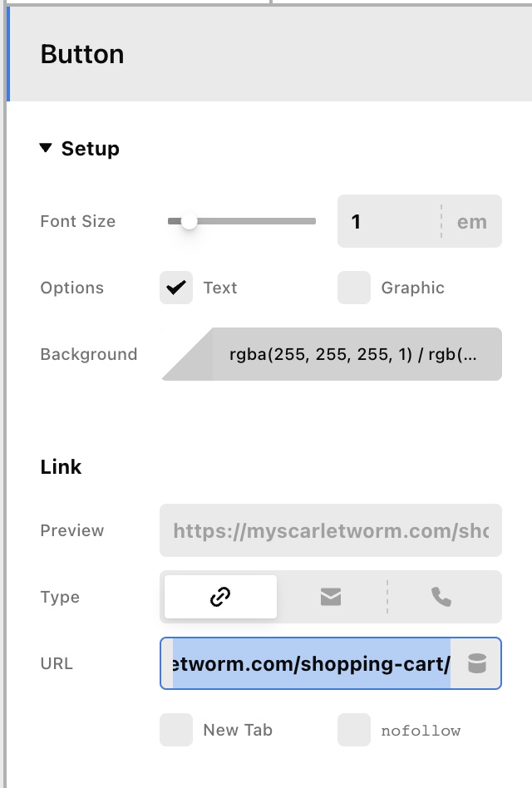The image size is (532, 788).
Task: Click the URL input field
Action: 312,663
